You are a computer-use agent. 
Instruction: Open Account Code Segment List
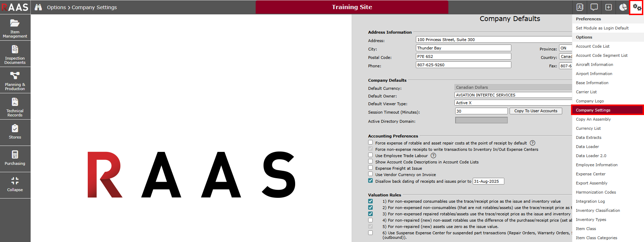pos(608,55)
